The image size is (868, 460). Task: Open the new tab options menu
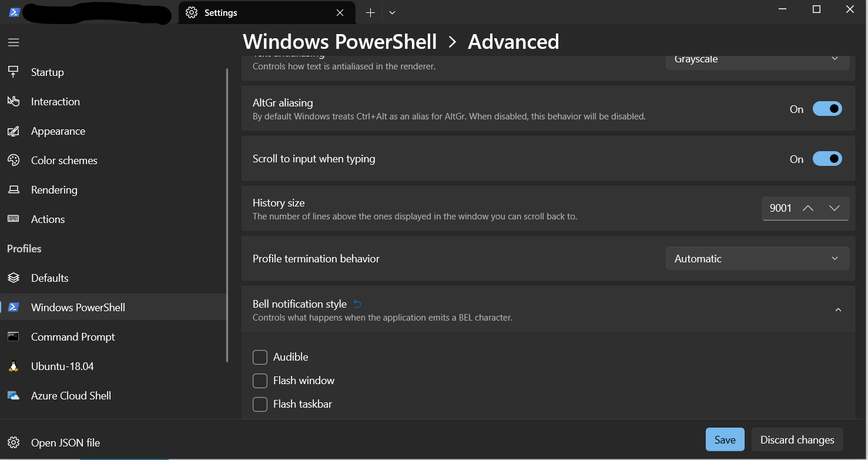pos(391,12)
